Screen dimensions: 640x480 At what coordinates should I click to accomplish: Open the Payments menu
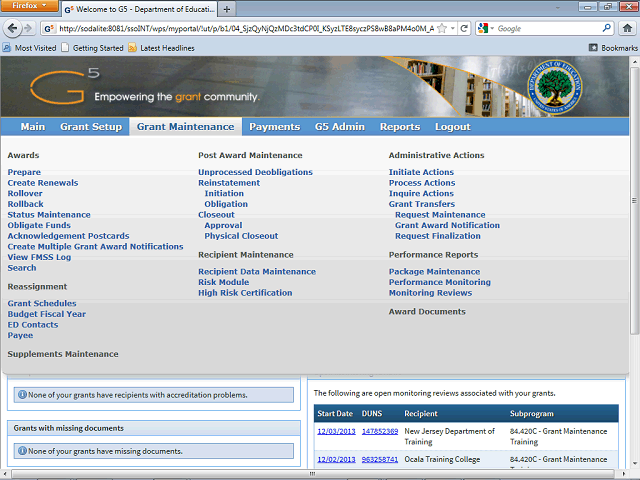pyautogui.click(x=274, y=127)
